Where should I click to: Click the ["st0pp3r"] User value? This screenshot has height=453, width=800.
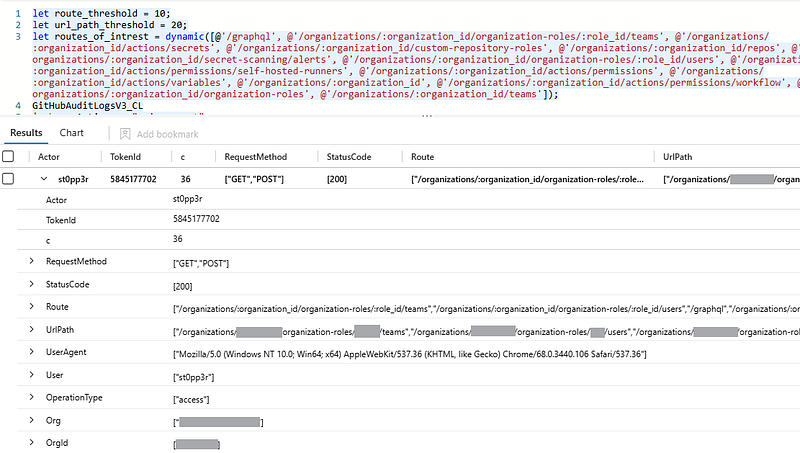coord(193,377)
